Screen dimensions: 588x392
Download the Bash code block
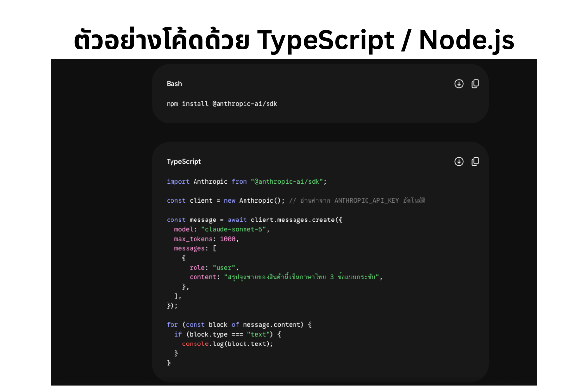[x=459, y=84]
